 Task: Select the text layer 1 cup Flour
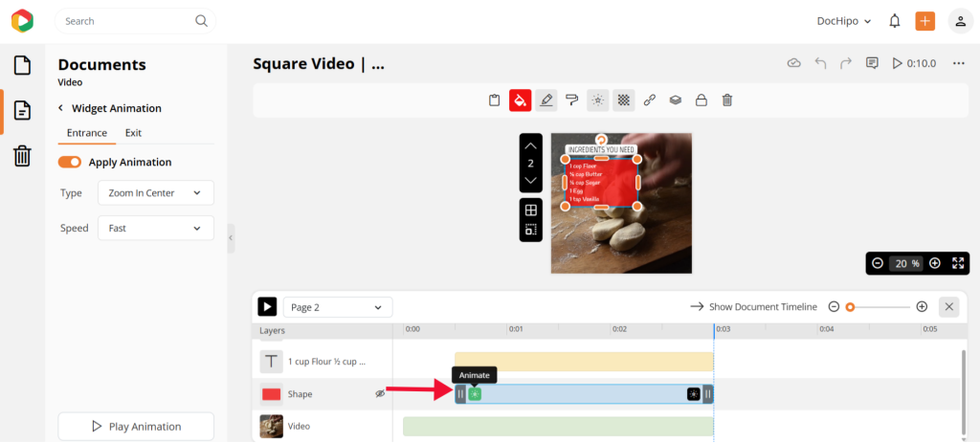pyautogui.click(x=323, y=361)
